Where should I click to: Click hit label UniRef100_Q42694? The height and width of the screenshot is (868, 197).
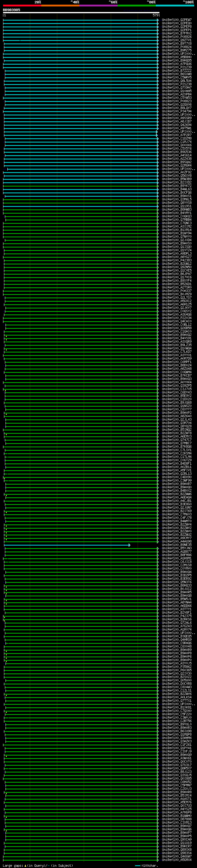tap(177, 125)
